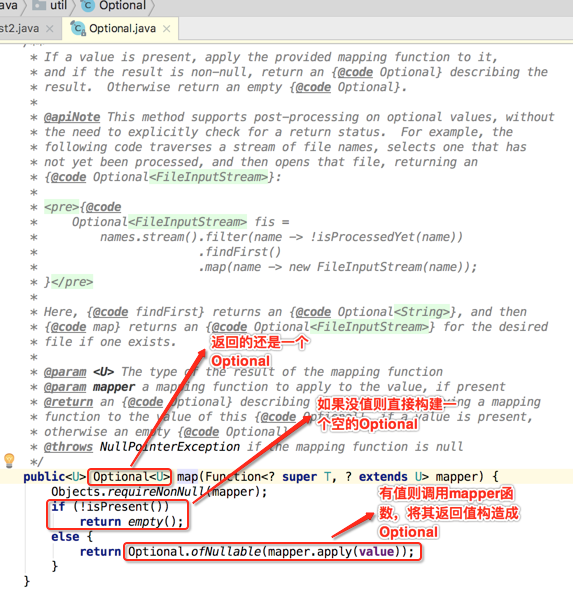Click the folder icon of util breadcrumb
The height and width of the screenshot is (598, 573).
coord(39,5)
